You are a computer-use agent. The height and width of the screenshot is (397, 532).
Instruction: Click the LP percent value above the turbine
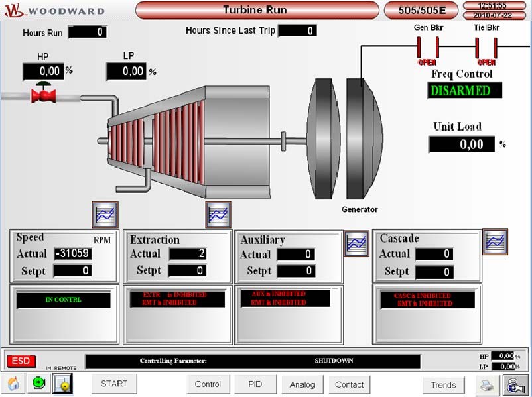pos(127,71)
